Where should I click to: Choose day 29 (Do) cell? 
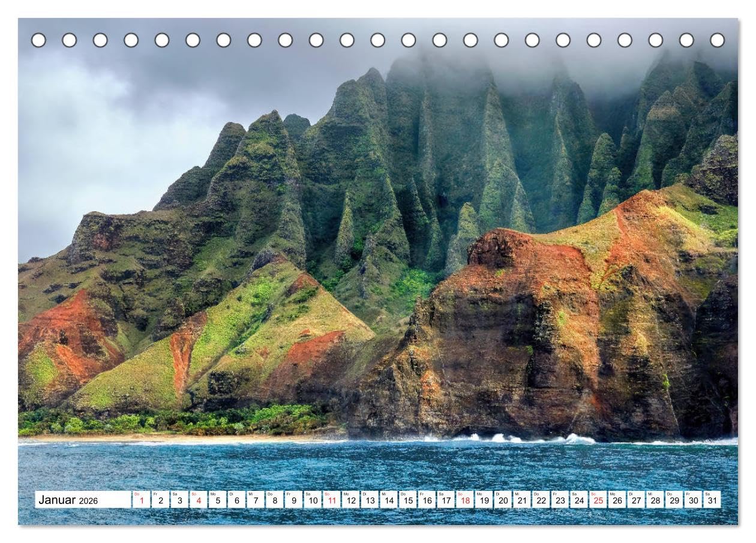tap(674, 500)
